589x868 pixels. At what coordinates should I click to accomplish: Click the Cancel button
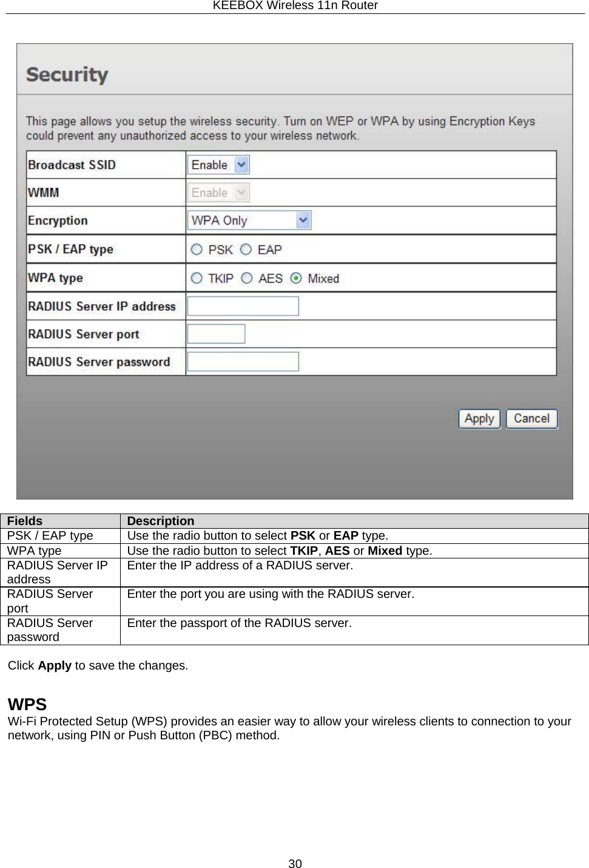coord(531,418)
